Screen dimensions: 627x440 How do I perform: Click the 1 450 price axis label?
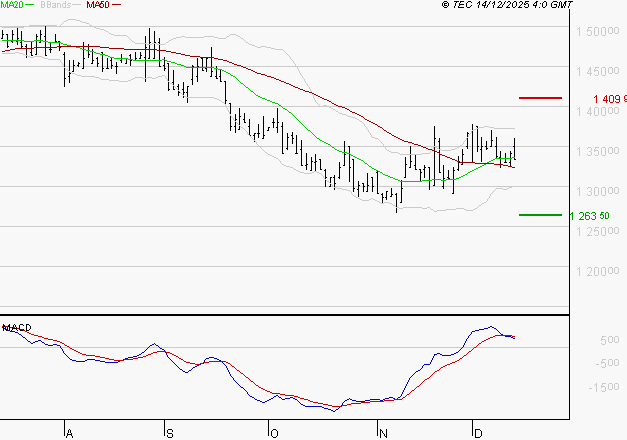pyautogui.click(x=598, y=72)
